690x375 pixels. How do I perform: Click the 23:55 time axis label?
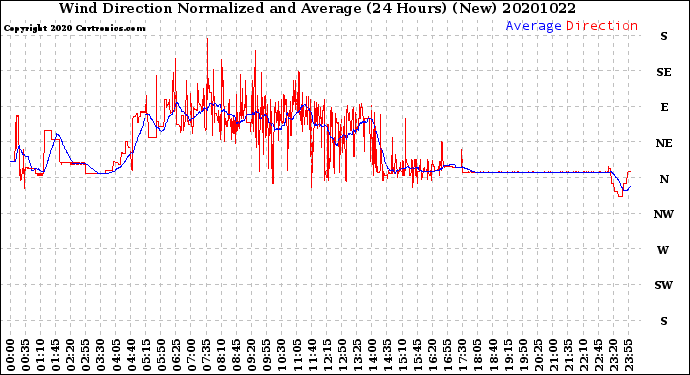click(x=628, y=355)
